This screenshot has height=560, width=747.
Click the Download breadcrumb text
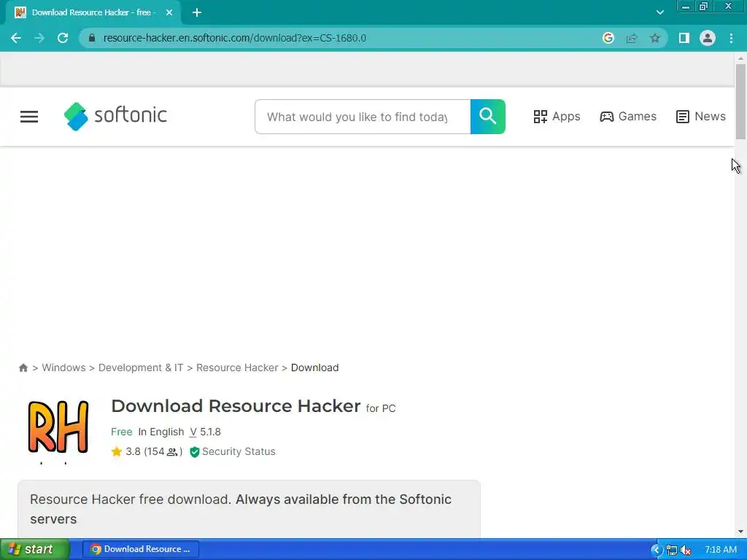[315, 367]
